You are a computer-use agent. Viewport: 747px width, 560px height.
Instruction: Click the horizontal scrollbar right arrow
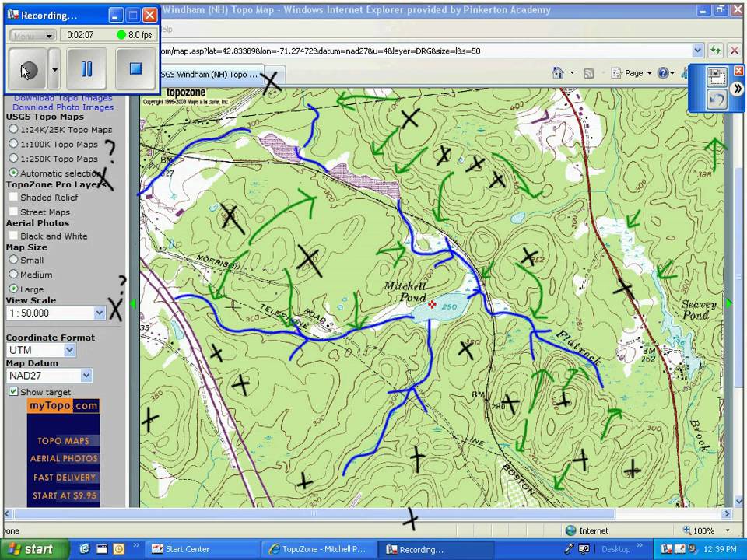[x=727, y=514]
